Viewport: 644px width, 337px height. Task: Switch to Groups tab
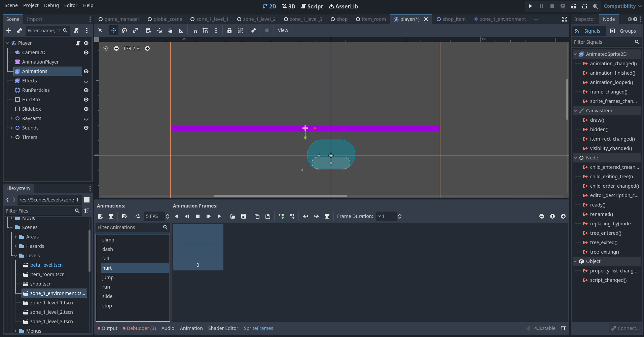[x=623, y=31]
